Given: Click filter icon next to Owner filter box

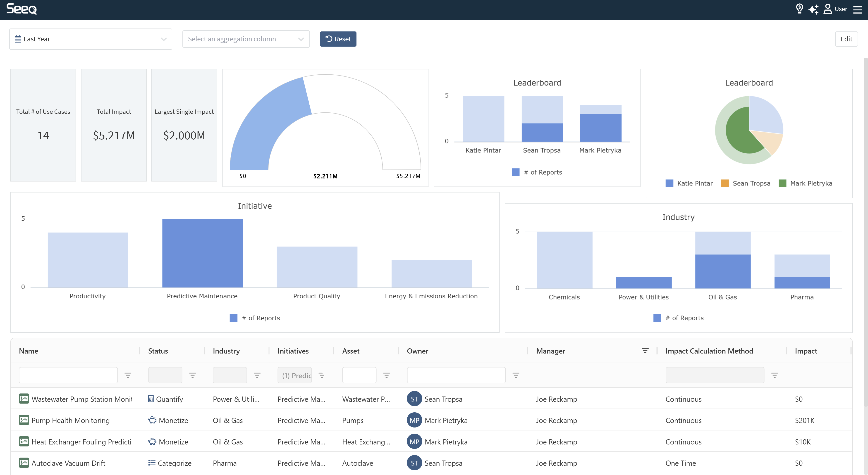Looking at the screenshot, I should click(x=516, y=375).
